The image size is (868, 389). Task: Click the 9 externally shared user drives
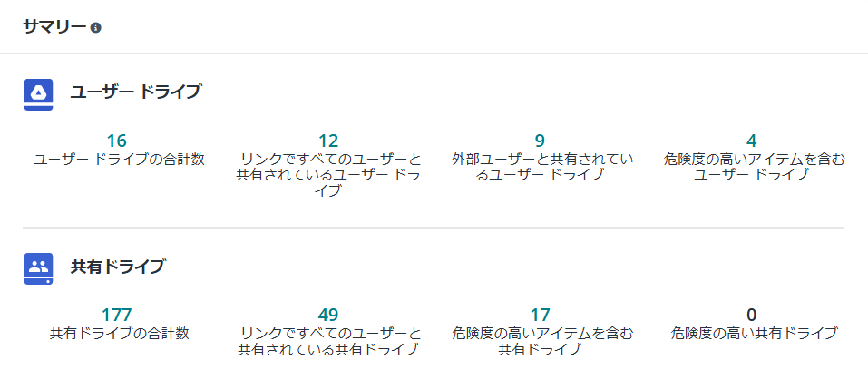tap(540, 141)
